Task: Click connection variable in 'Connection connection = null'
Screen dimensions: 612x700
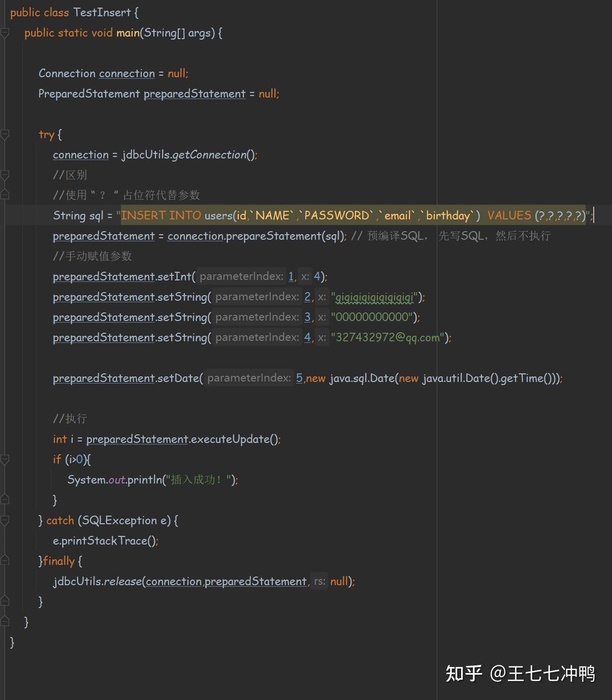Action: [x=127, y=73]
